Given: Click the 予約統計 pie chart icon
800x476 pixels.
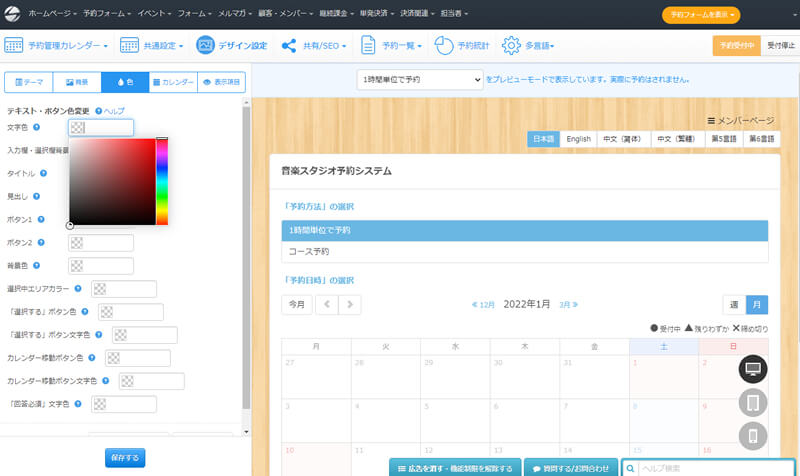Looking at the screenshot, I should (445, 46).
